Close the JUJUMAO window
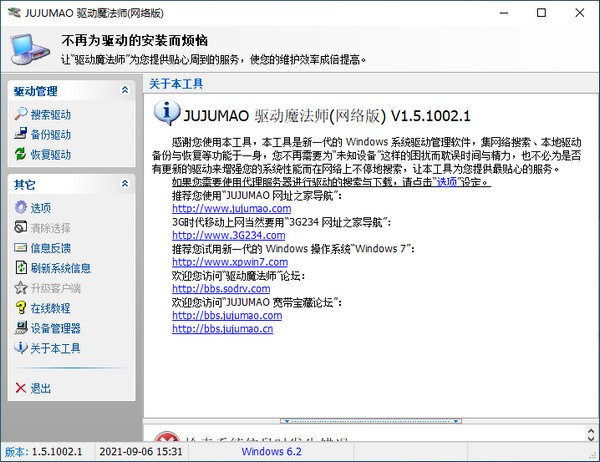 coord(580,13)
